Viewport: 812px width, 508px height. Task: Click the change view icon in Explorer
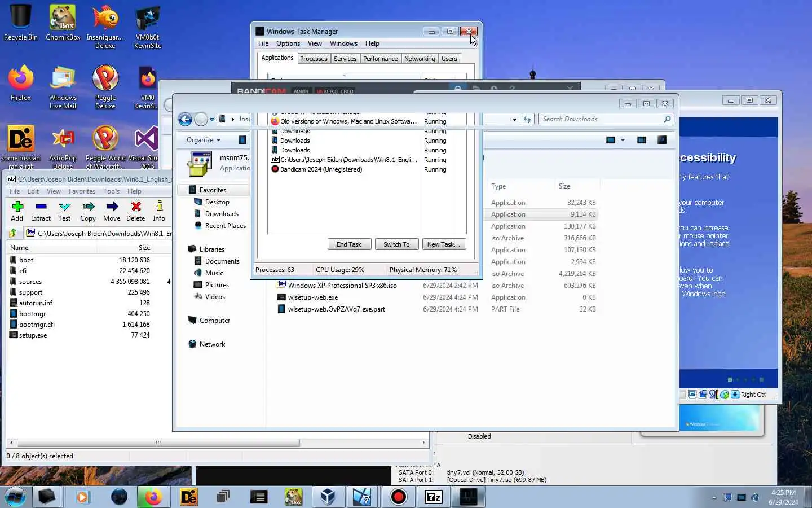pyautogui.click(x=610, y=140)
